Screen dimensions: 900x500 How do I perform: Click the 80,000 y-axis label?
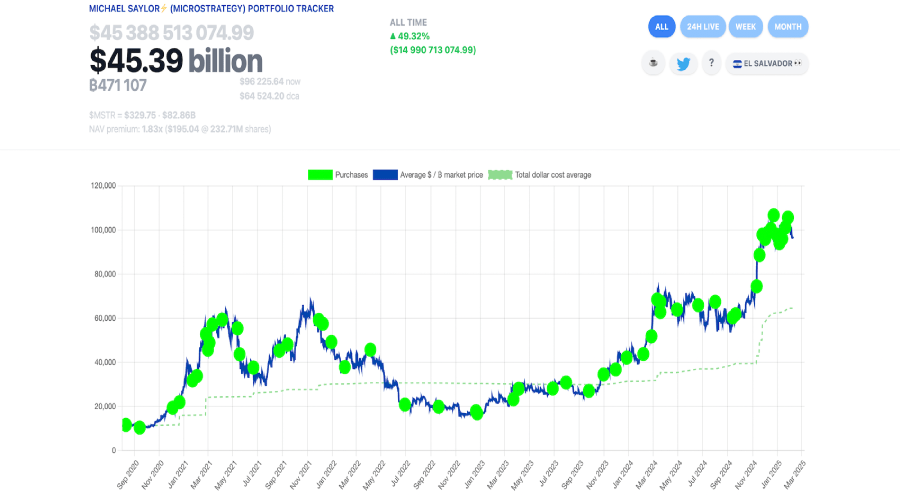[105, 274]
